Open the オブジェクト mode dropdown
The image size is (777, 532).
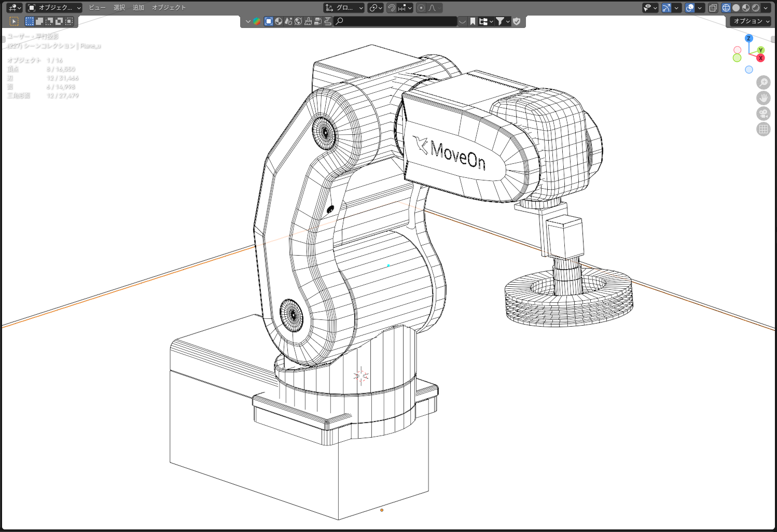pyautogui.click(x=54, y=8)
